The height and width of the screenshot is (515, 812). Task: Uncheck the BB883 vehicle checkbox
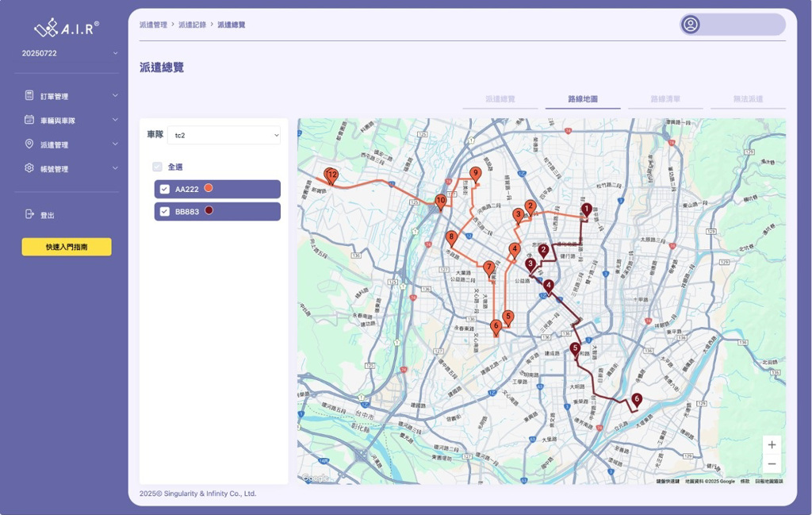(165, 211)
